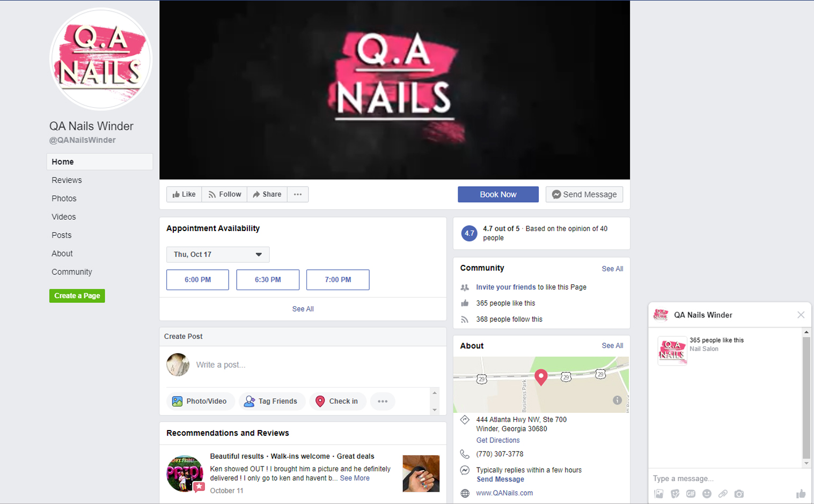
Task: Open the more options ellipsis beside Share
Action: [x=298, y=194]
